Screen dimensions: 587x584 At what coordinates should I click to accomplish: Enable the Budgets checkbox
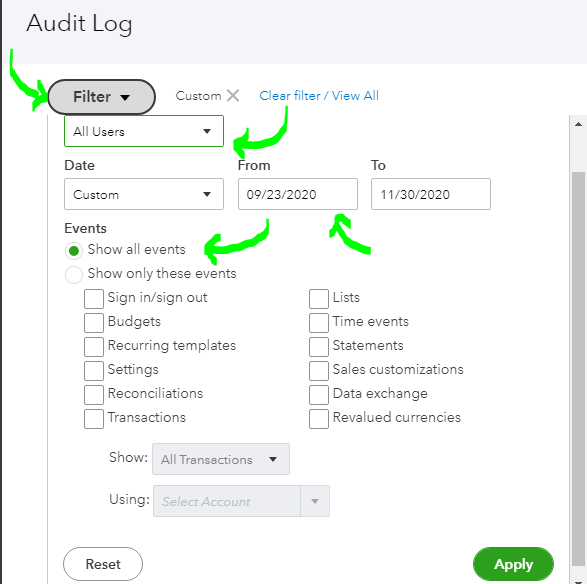(94, 322)
